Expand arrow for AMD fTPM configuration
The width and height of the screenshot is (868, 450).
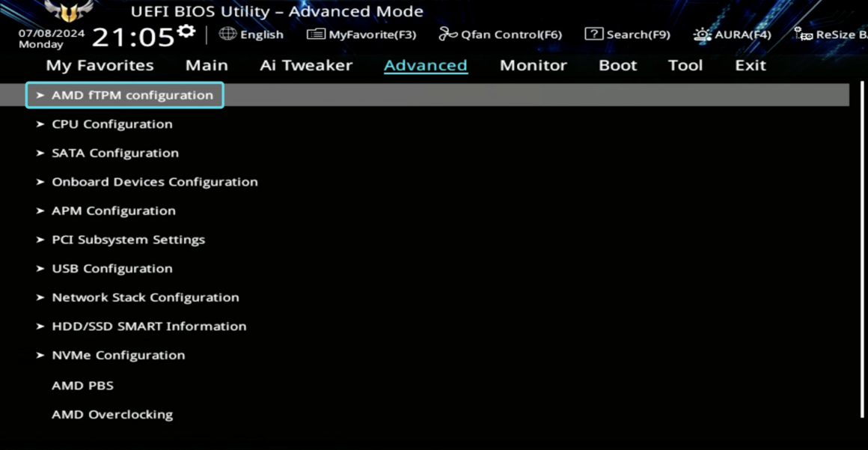tap(40, 95)
